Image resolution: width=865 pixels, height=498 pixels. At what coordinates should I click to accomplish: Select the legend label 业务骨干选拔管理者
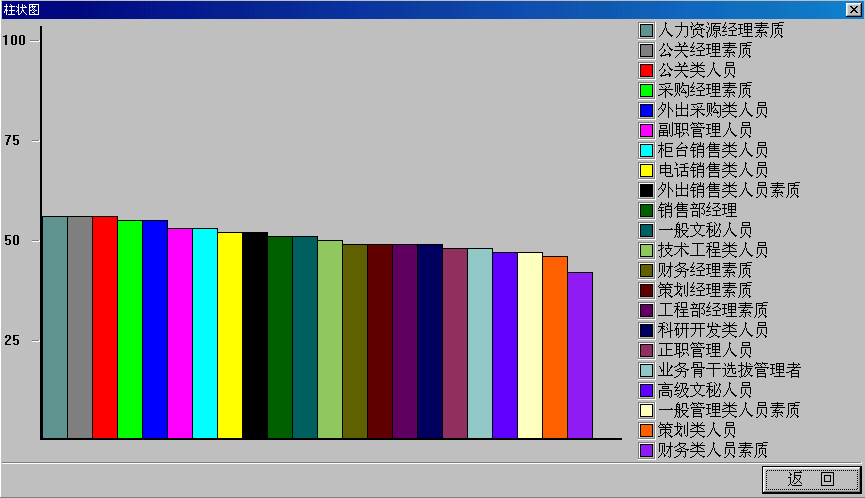tap(729, 370)
